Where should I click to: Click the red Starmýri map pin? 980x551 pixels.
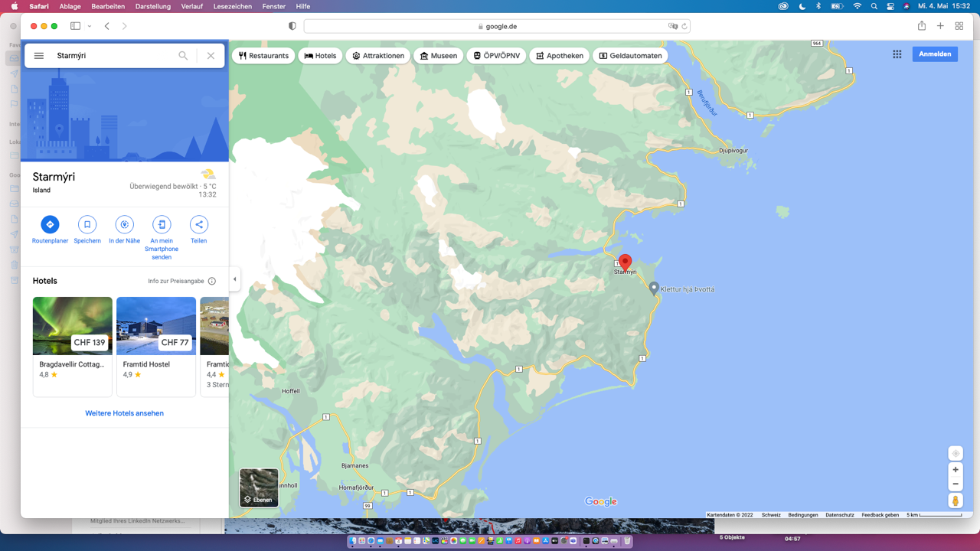(625, 262)
